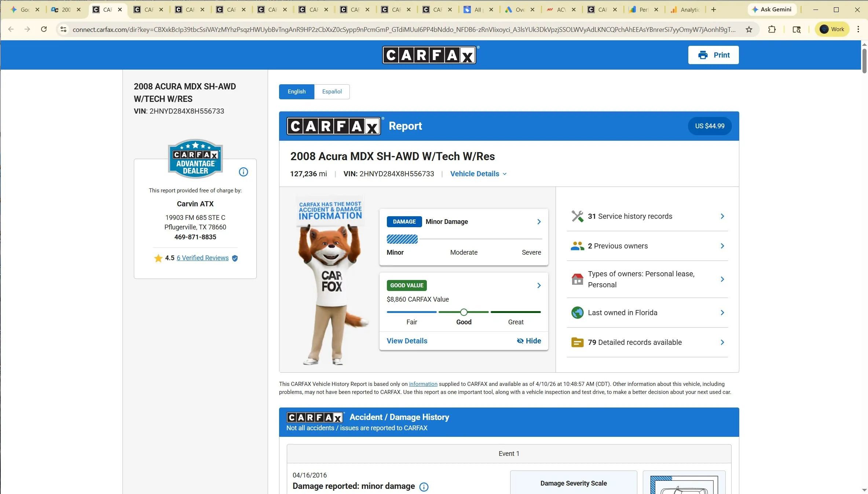
Task: Click the CARFAX Advantage Dealer badge
Action: point(195,159)
